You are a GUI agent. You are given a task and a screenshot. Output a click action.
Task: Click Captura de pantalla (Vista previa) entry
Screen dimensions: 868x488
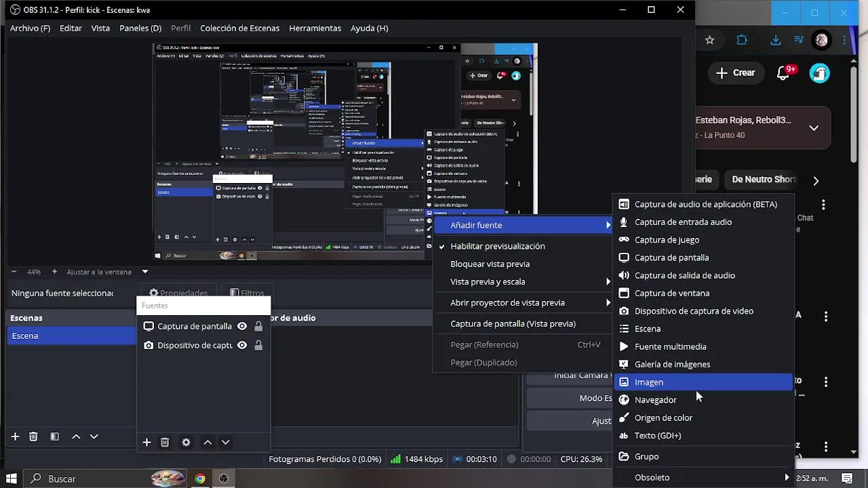(522, 323)
